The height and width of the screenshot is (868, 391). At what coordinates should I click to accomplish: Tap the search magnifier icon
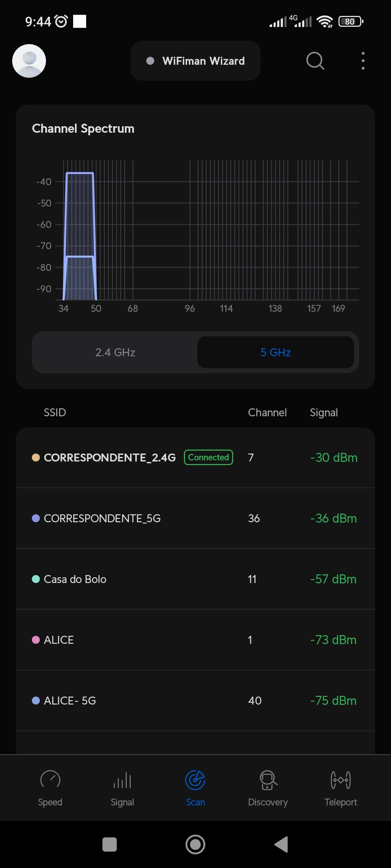tap(315, 61)
